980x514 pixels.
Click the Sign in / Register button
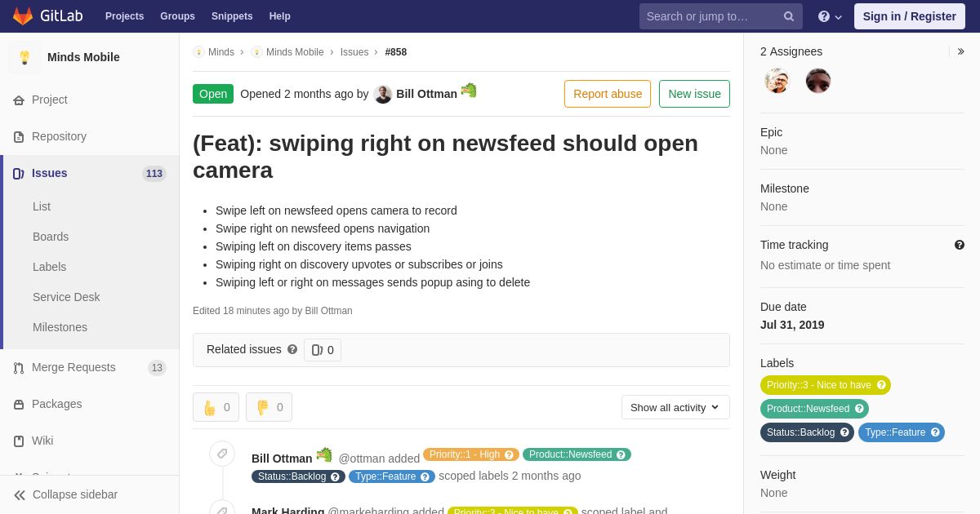pyautogui.click(x=909, y=16)
